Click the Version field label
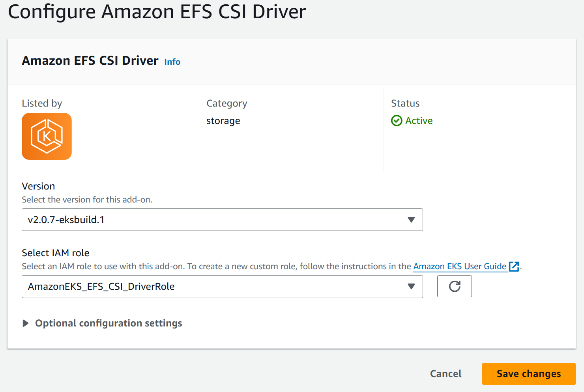584x392 pixels. click(38, 186)
